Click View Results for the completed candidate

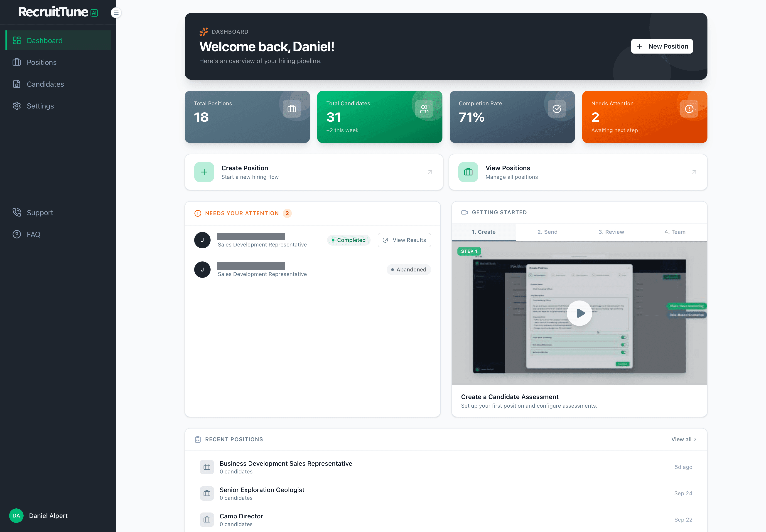click(404, 240)
